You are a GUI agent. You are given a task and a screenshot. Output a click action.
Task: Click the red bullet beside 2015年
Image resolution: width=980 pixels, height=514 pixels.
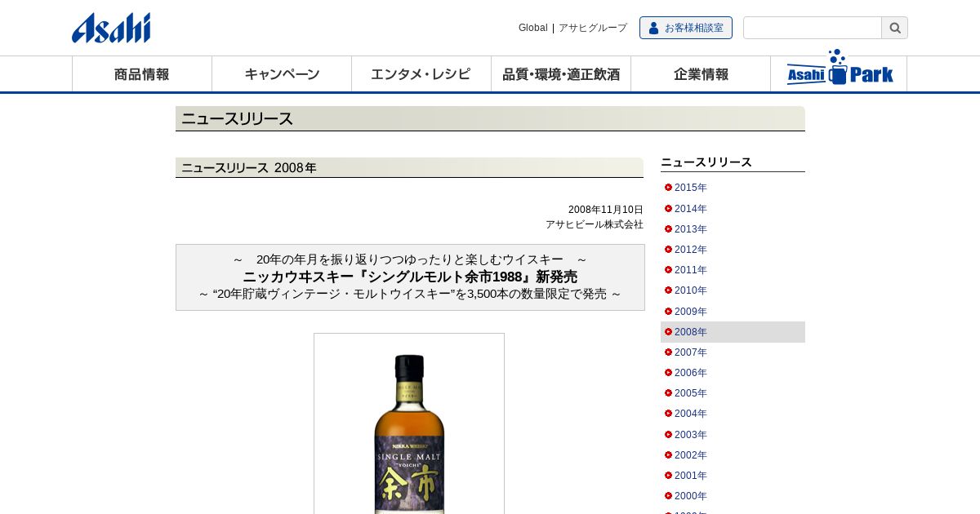pyautogui.click(x=668, y=188)
